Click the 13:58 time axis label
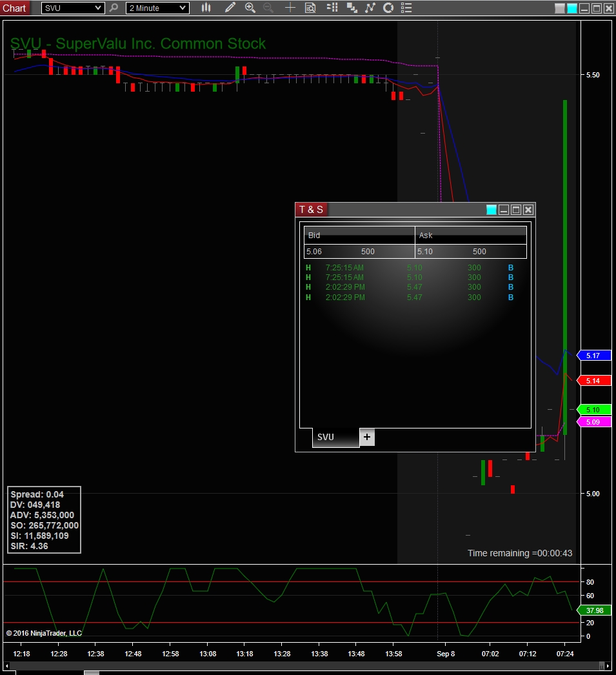This screenshot has width=616, height=675. pyautogui.click(x=393, y=654)
